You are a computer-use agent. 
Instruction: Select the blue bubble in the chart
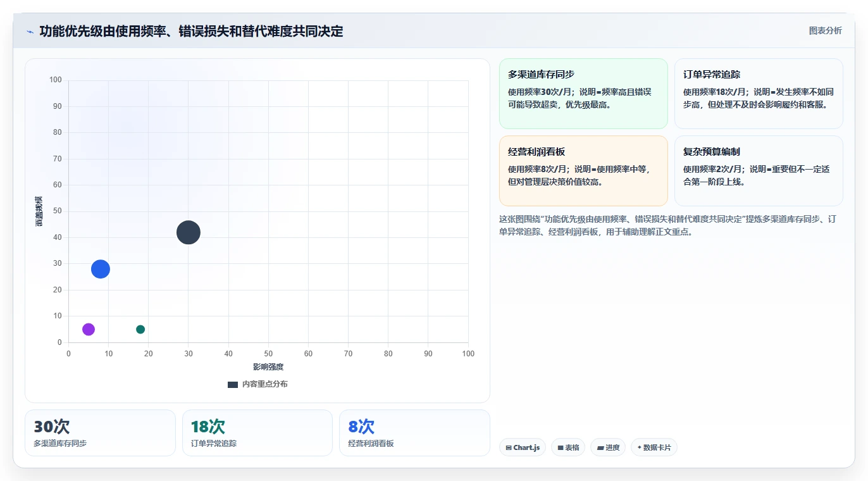(x=101, y=269)
